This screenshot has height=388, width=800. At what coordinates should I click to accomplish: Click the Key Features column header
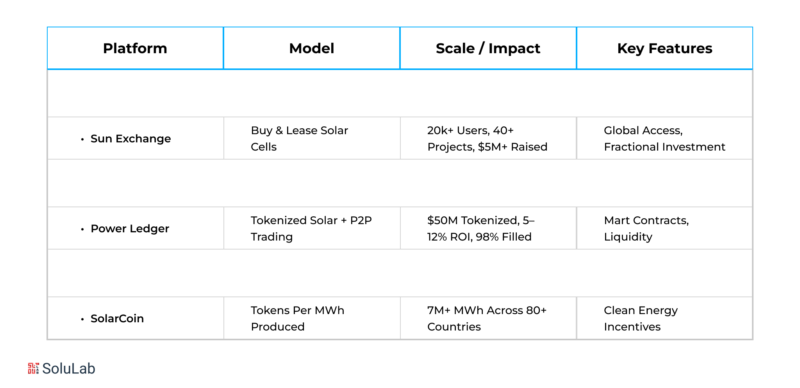(x=665, y=48)
